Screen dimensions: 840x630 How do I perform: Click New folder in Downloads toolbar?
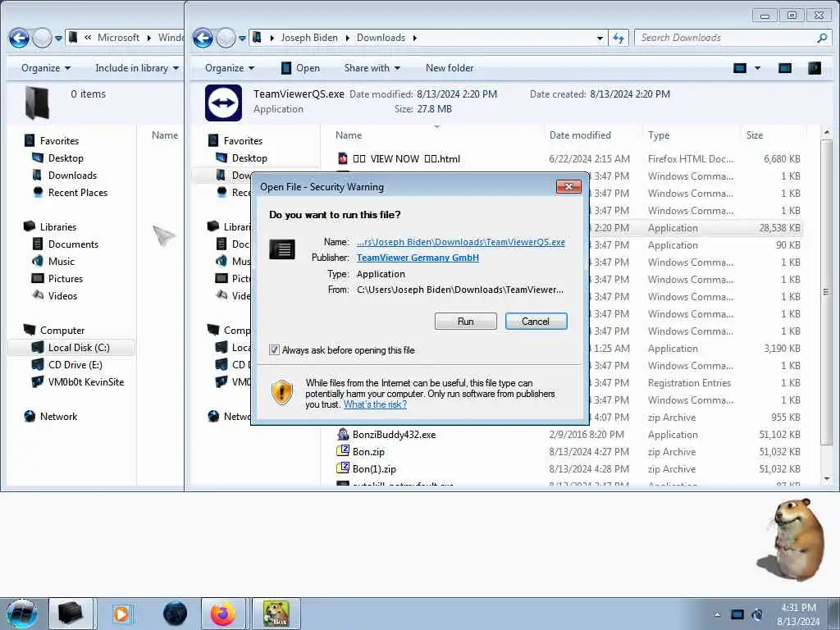tap(450, 68)
